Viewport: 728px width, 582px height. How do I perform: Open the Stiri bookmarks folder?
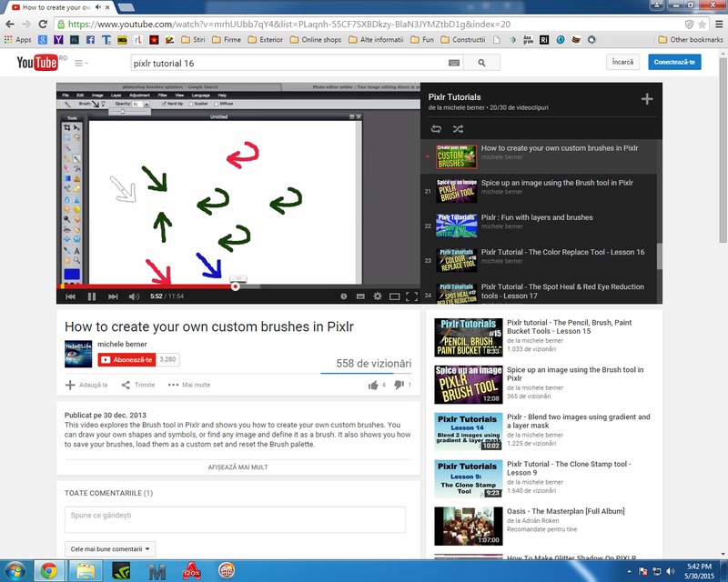click(x=193, y=40)
